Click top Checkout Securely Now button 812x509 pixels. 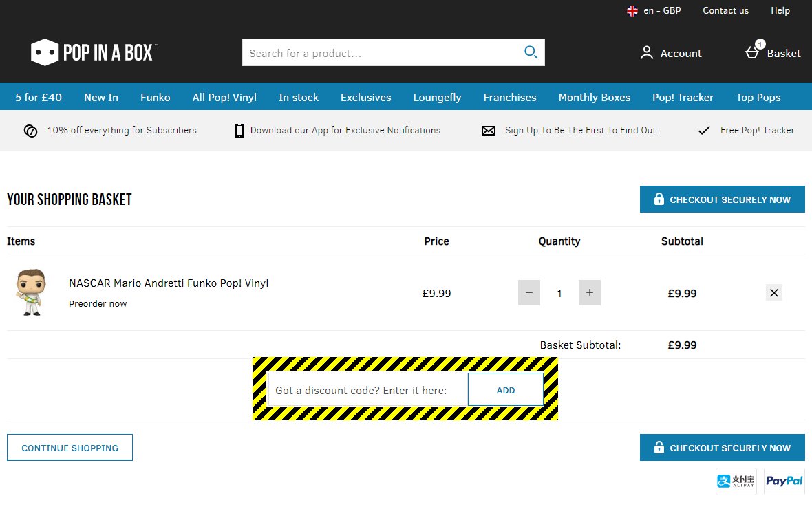point(722,199)
